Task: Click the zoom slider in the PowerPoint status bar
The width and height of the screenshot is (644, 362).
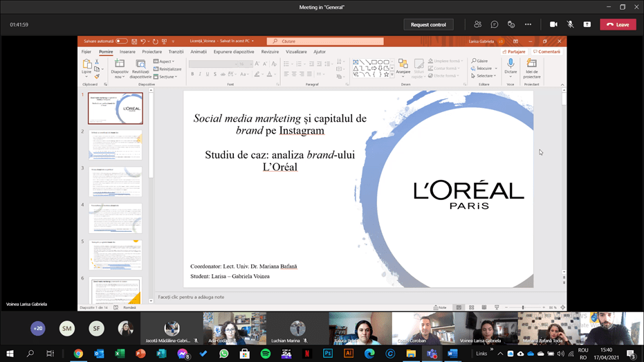Action: pyautogui.click(x=523, y=307)
